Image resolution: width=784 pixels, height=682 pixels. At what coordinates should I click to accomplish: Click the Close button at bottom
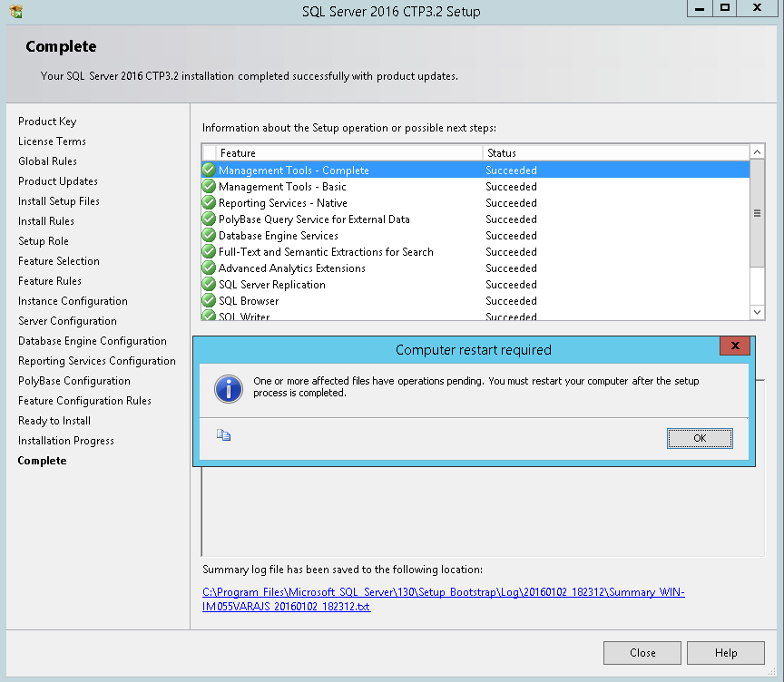click(642, 652)
